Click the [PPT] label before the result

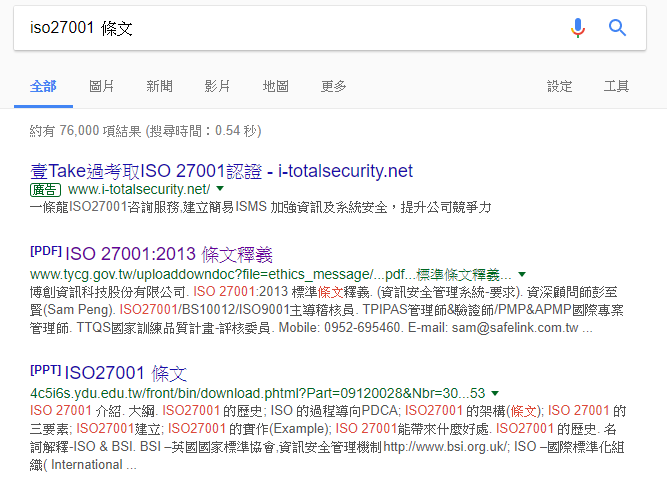(x=46, y=369)
